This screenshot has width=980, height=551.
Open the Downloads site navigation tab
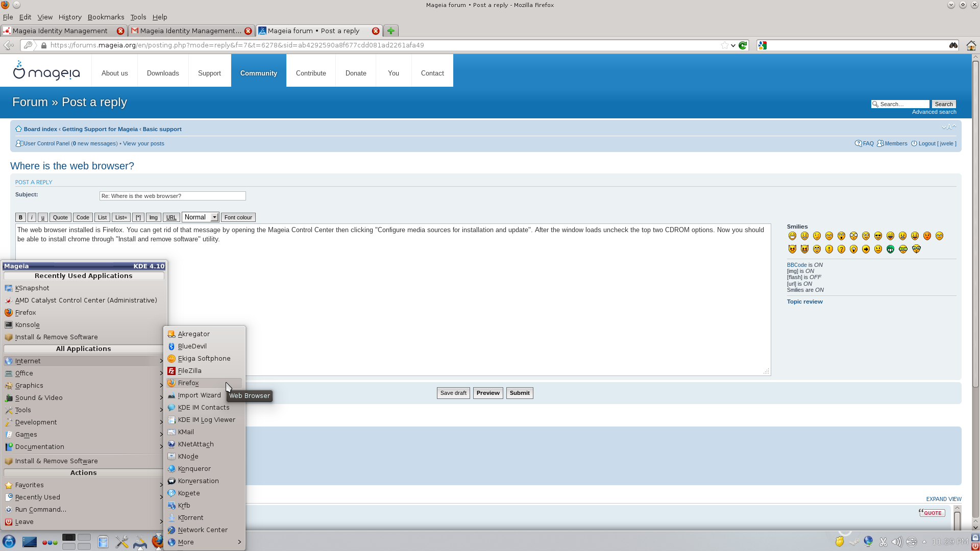163,73
